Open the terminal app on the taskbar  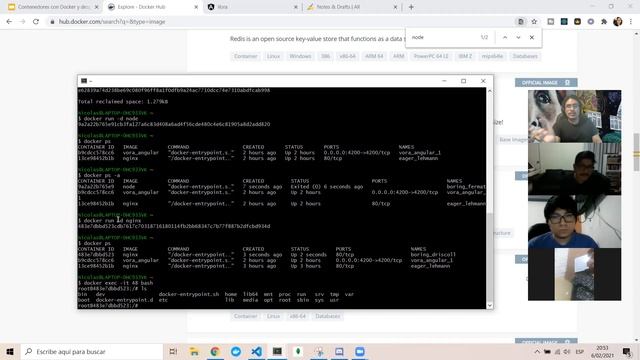click(x=277, y=351)
